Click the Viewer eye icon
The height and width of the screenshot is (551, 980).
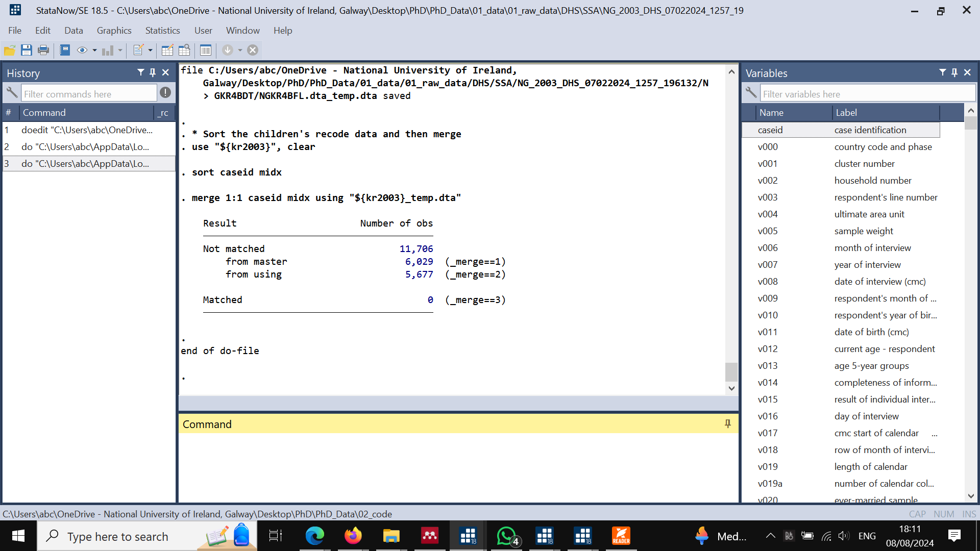pyautogui.click(x=82, y=50)
